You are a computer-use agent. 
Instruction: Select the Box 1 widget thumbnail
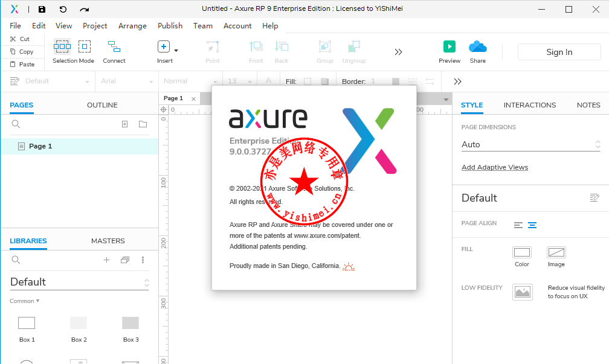click(27, 323)
